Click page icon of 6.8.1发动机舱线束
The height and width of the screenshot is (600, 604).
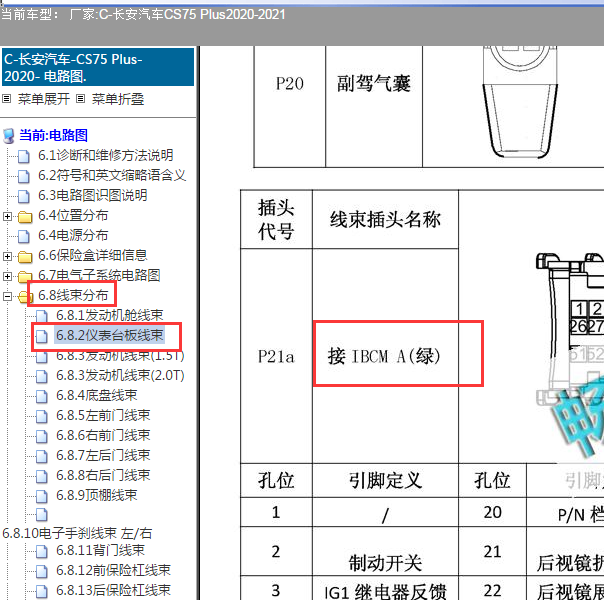pos(42,317)
